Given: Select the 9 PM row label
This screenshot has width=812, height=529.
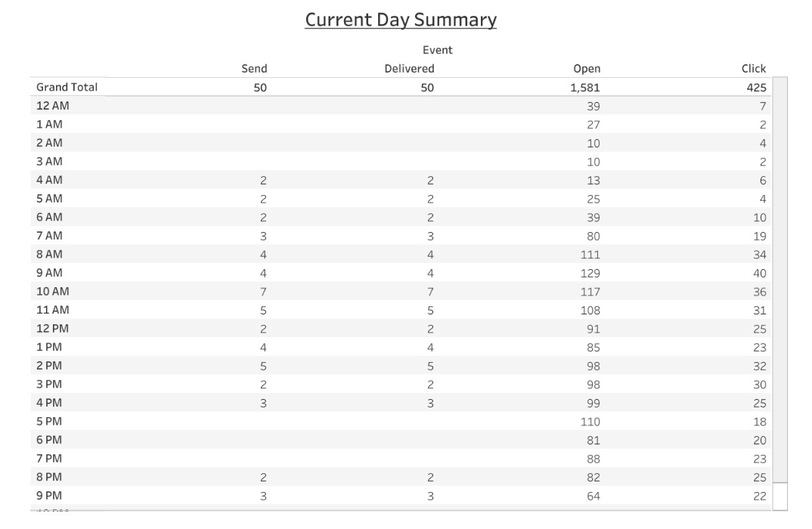Looking at the screenshot, I should (49, 495).
